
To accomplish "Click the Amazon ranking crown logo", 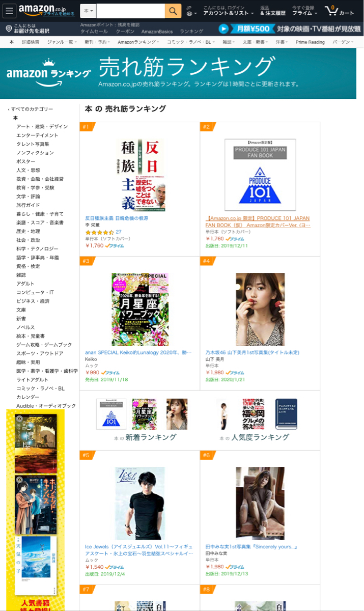I will point(48,73).
